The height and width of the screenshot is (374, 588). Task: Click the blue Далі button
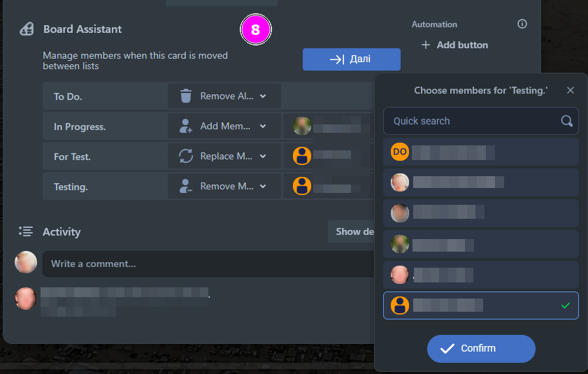click(352, 59)
